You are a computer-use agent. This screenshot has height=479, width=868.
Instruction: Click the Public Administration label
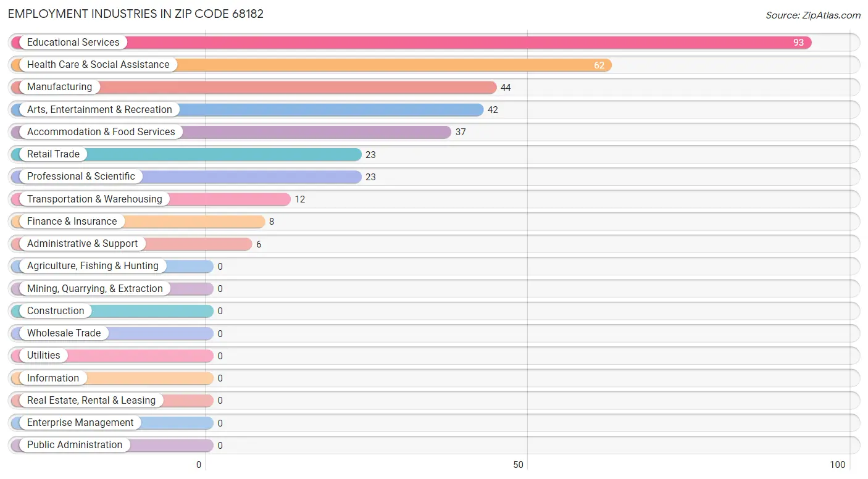click(75, 445)
